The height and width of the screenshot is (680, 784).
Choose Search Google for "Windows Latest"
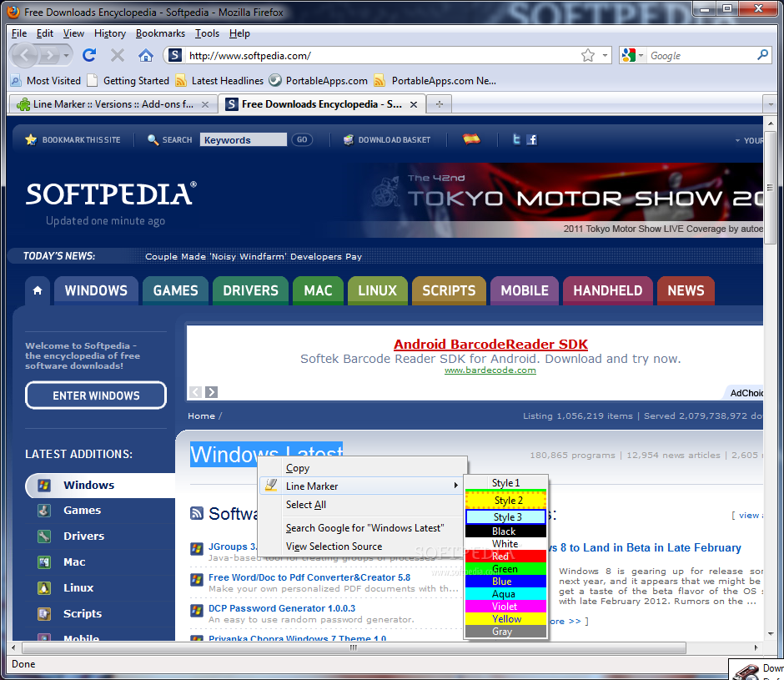click(x=363, y=528)
